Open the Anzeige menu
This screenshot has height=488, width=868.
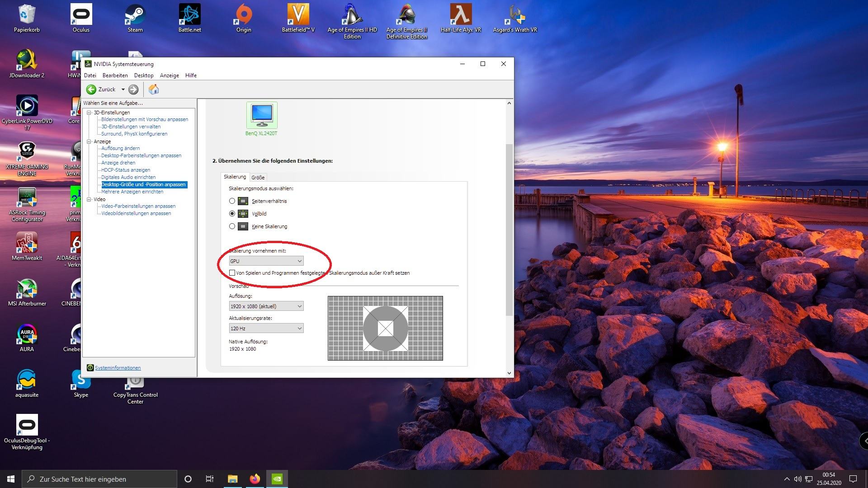tap(170, 75)
